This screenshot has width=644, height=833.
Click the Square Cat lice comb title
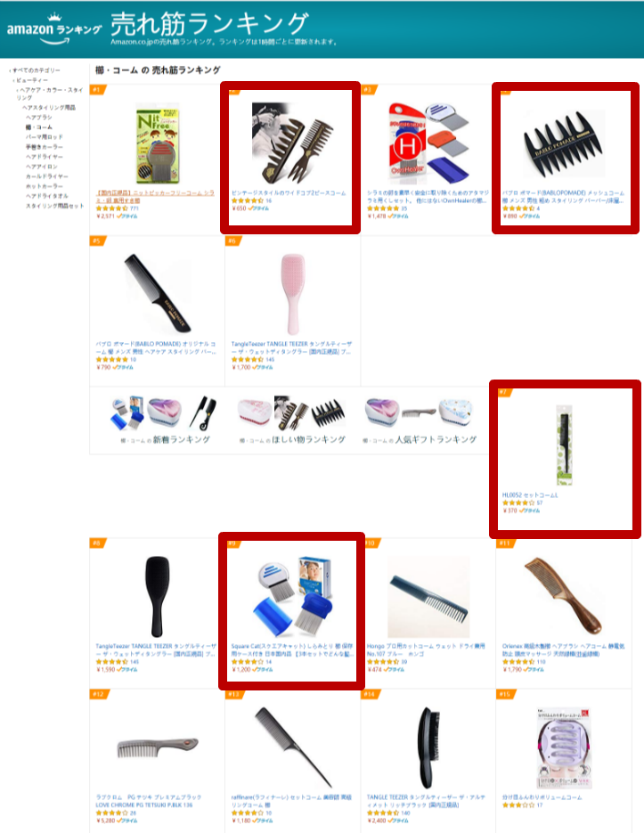pyautogui.click(x=291, y=649)
